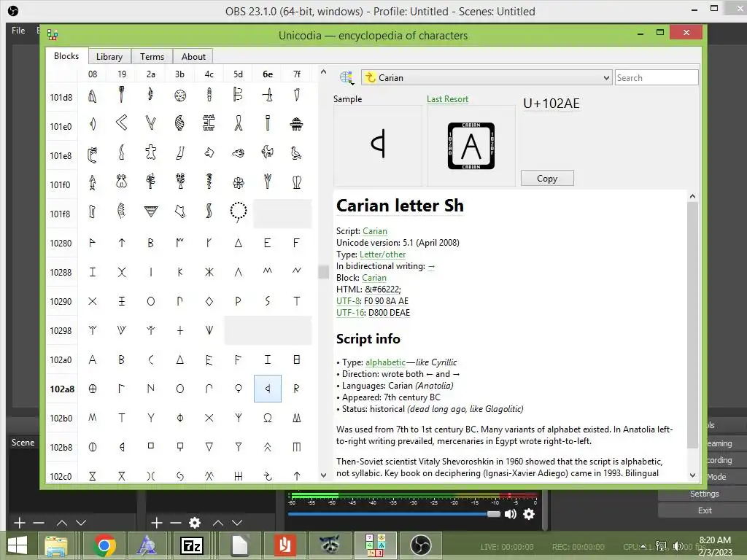
Task: Click the Windows Start button
Action: (x=18, y=545)
